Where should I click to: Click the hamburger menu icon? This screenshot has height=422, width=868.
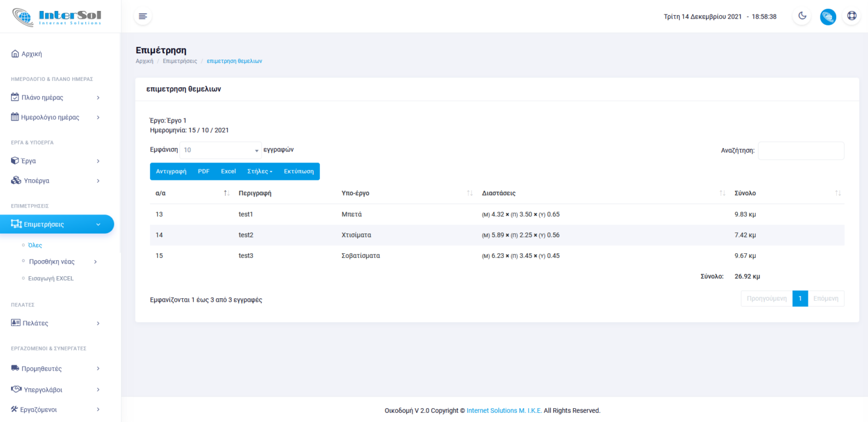(143, 16)
